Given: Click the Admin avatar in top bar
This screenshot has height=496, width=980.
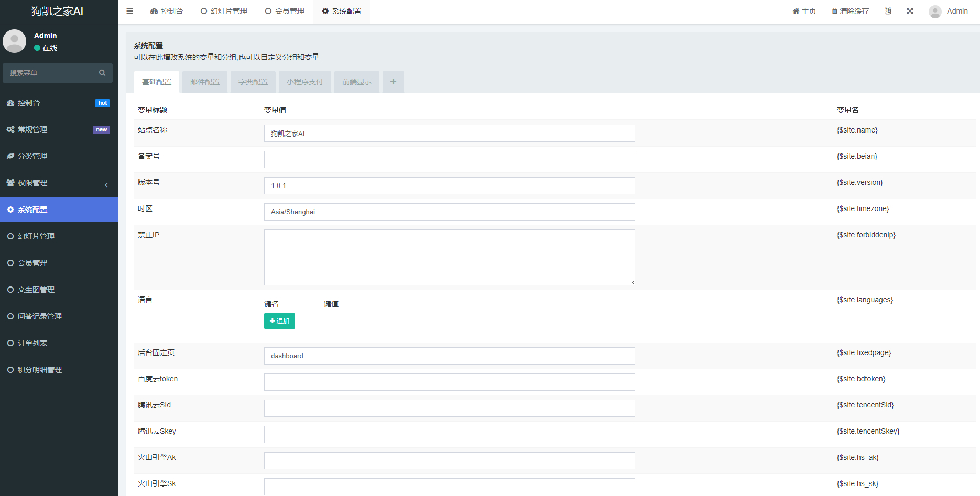Looking at the screenshot, I should [x=935, y=12].
